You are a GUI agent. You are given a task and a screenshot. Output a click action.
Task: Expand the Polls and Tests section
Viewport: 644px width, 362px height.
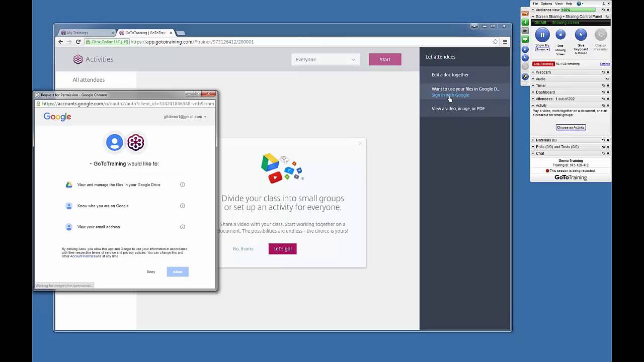pos(533,147)
